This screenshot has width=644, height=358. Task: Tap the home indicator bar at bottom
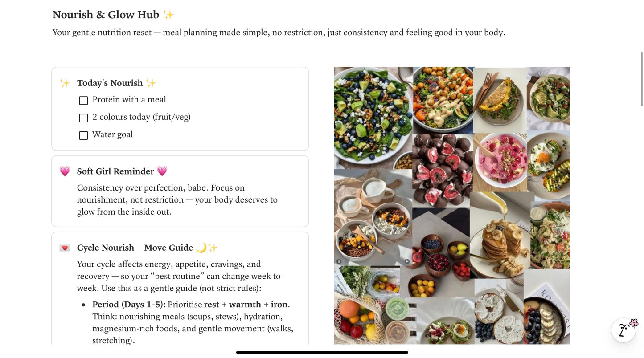tap(322, 352)
